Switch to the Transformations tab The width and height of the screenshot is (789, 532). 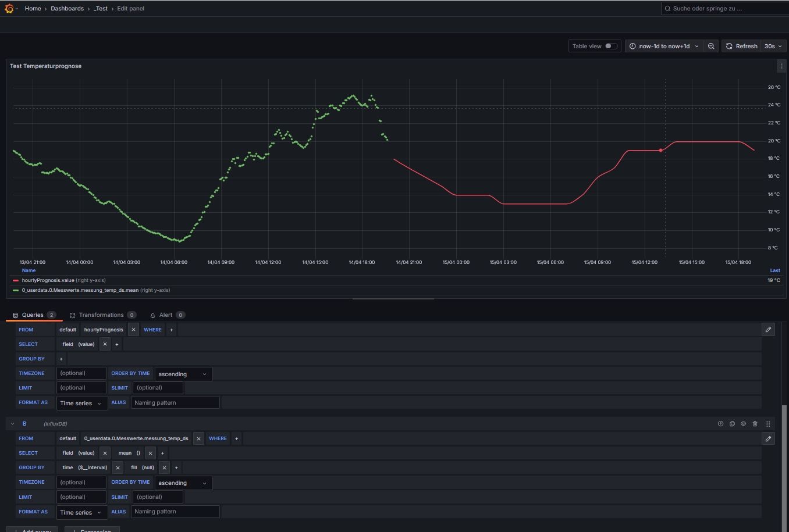point(101,315)
